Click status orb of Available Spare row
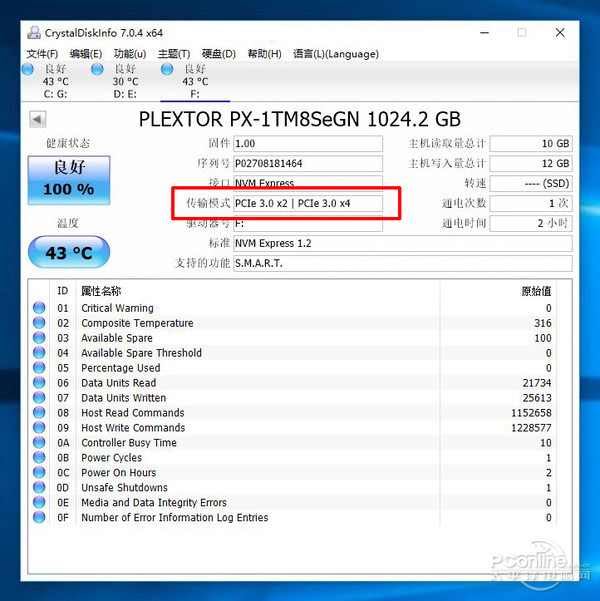 [x=39, y=338]
